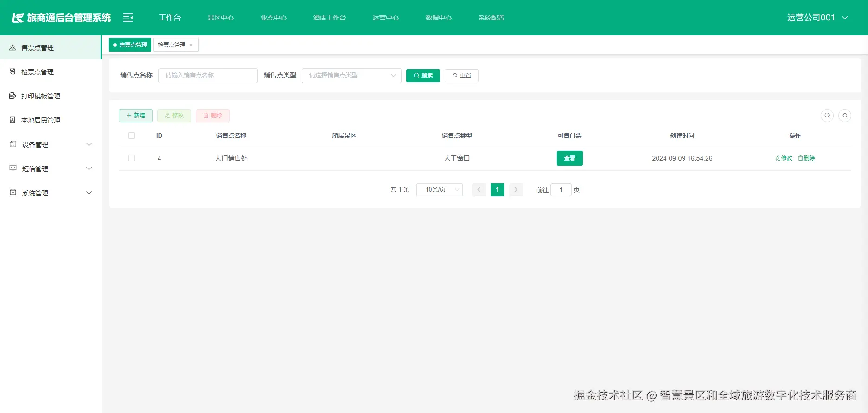Open the 10条/页 page size dropdown
Image resolution: width=868 pixels, height=413 pixels.
440,190
